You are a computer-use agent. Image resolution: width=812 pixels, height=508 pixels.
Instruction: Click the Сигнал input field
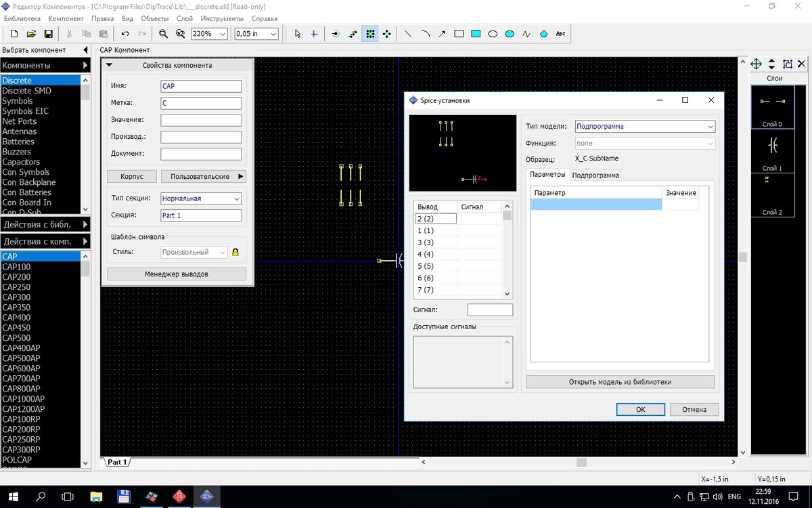click(x=490, y=310)
